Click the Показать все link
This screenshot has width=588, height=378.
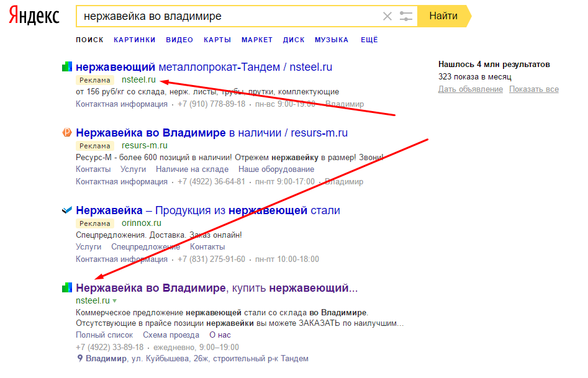[534, 89]
